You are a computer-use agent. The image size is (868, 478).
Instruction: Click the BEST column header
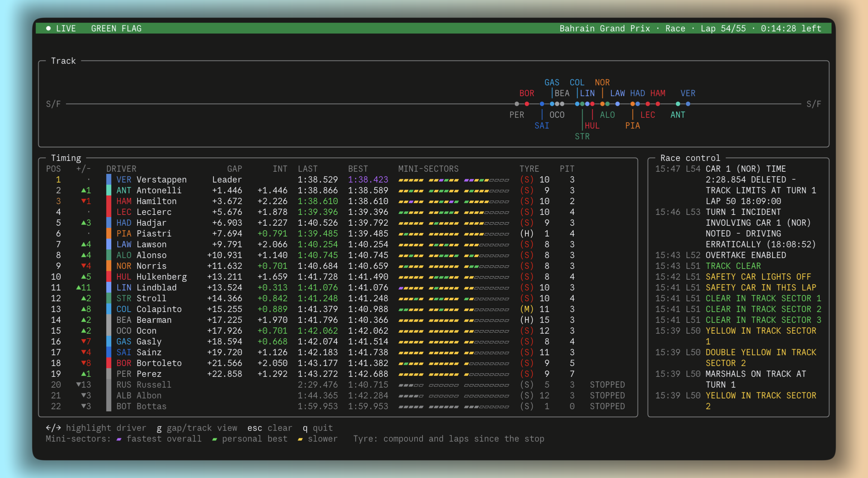click(x=358, y=169)
